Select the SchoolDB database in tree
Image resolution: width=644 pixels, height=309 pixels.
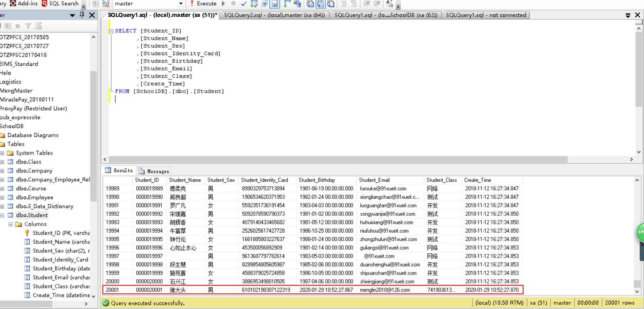12,126
